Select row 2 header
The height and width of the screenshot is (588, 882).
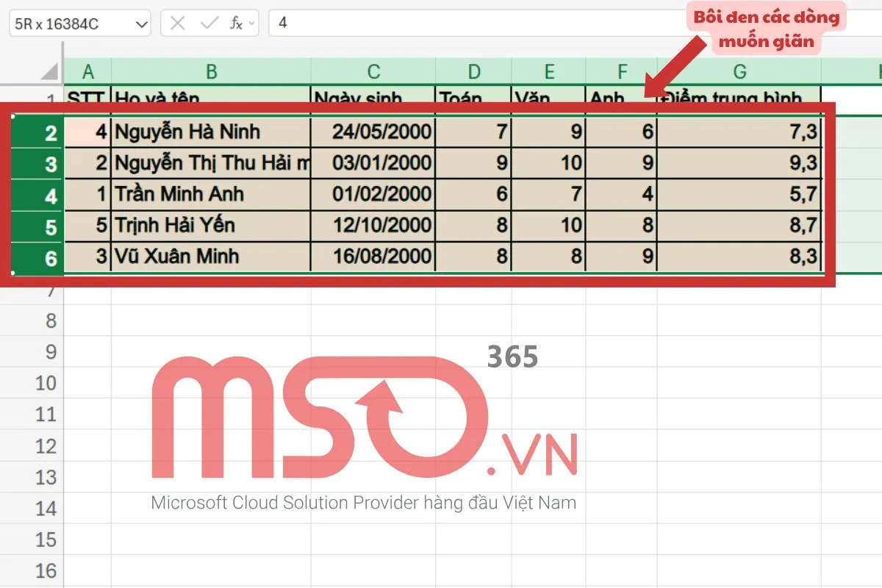point(39,133)
